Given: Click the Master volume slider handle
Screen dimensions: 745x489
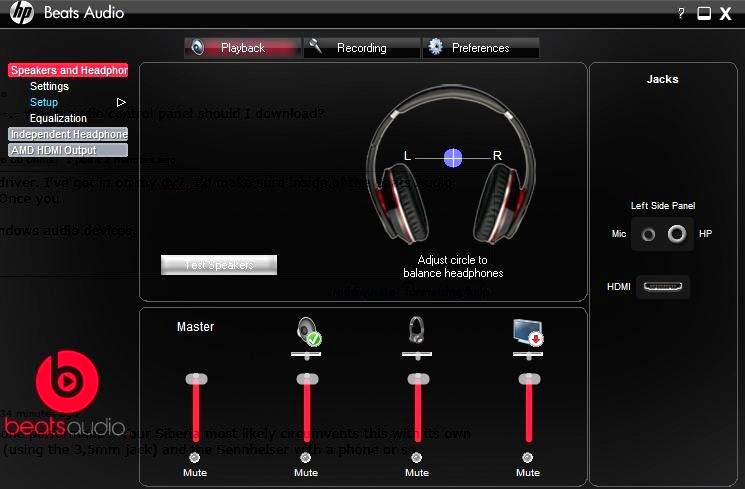Looking at the screenshot, I should [x=196, y=379].
